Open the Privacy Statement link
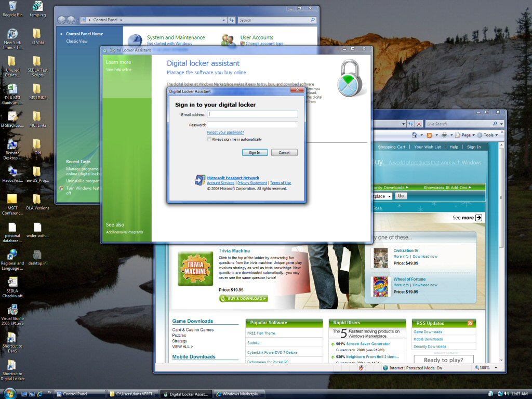The width and height of the screenshot is (532, 399). coord(252,183)
